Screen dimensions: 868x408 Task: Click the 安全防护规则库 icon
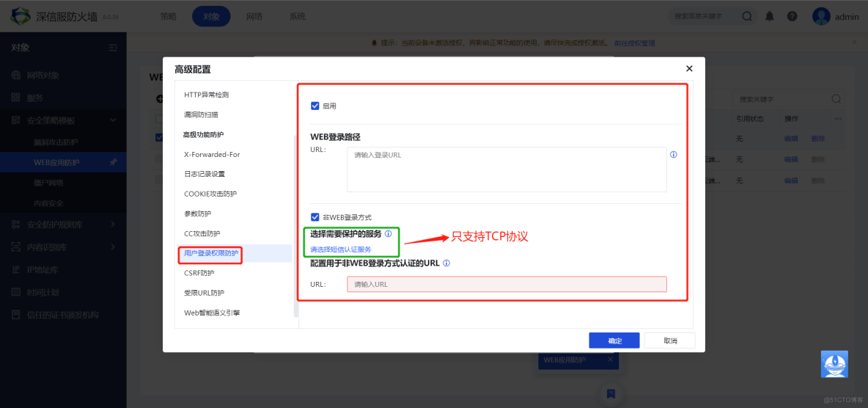16,225
